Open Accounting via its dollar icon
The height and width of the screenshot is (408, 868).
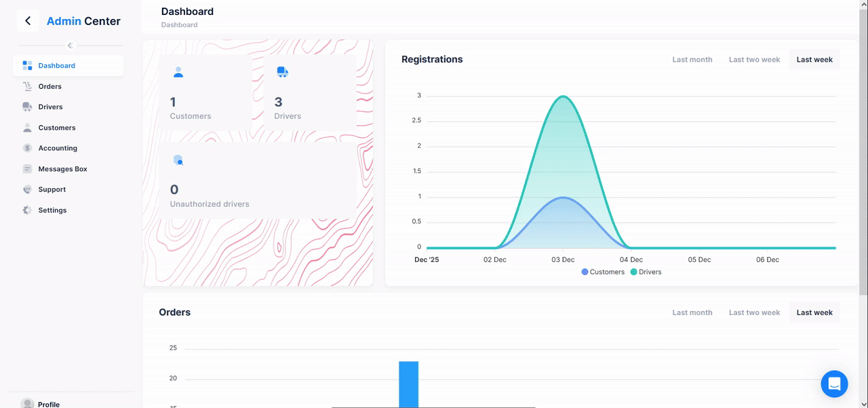click(27, 148)
